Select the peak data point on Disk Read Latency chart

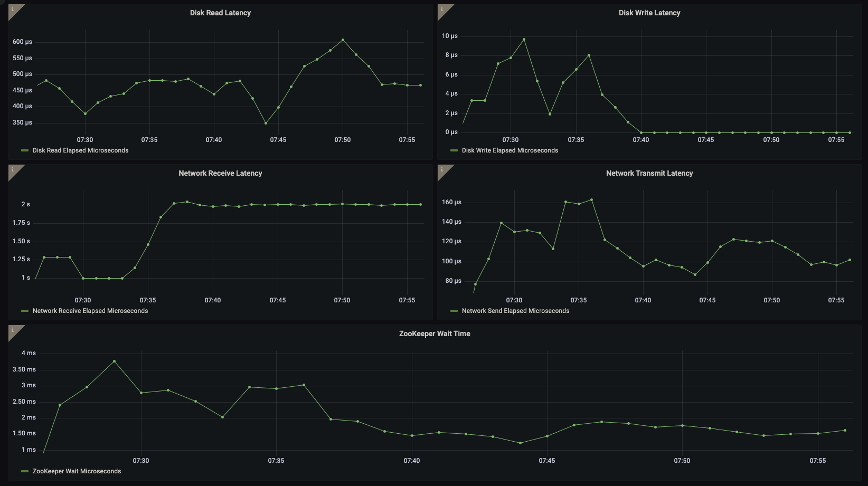pyautogui.click(x=343, y=39)
